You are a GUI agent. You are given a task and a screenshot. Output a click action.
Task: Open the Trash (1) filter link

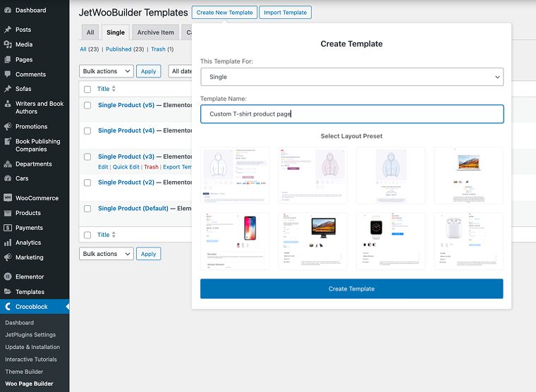(162, 49)
